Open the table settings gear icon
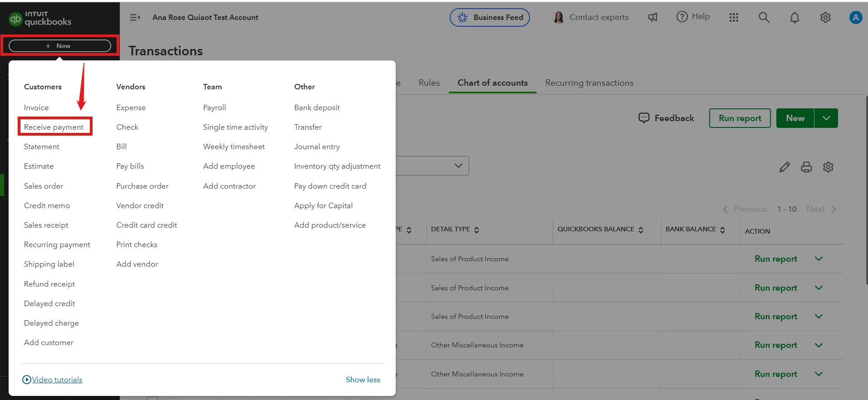This screenshot has height=400, width=868. [x=828, y=167]
